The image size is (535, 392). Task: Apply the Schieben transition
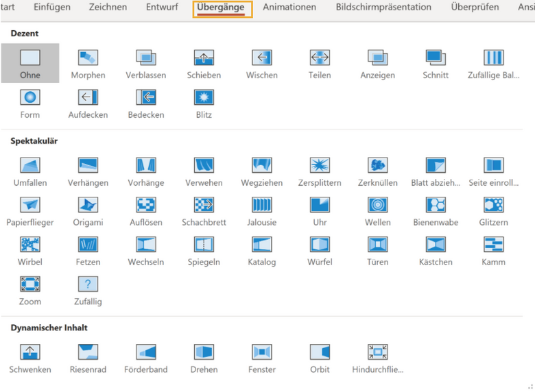coord(204,63)
